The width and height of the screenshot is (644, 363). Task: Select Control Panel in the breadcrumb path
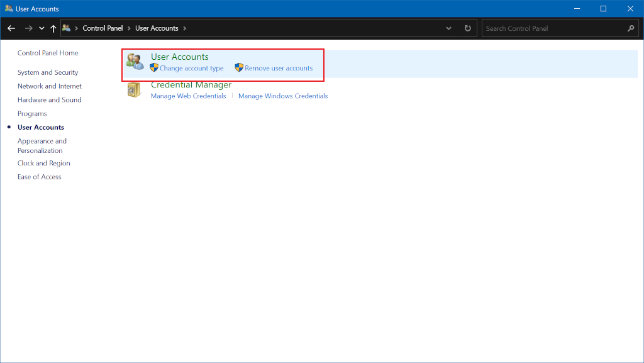click(103, 28)
